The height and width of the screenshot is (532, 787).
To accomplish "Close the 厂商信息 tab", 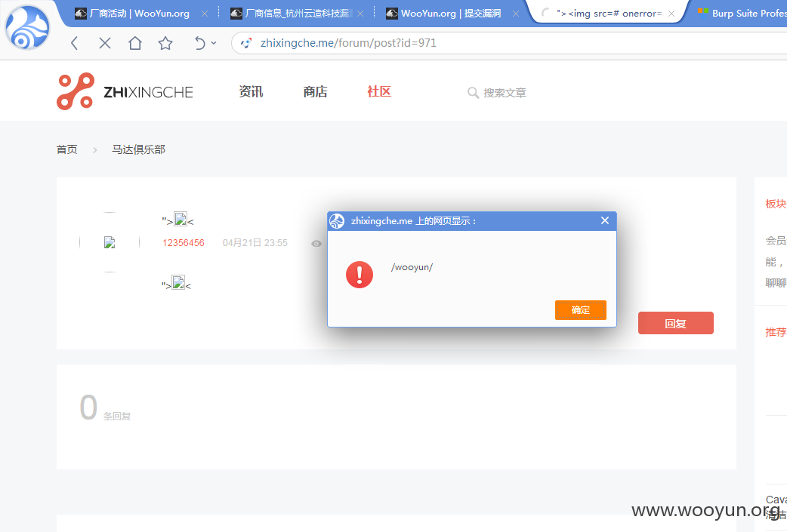I will pyautogui.click(x=360, y=14).
